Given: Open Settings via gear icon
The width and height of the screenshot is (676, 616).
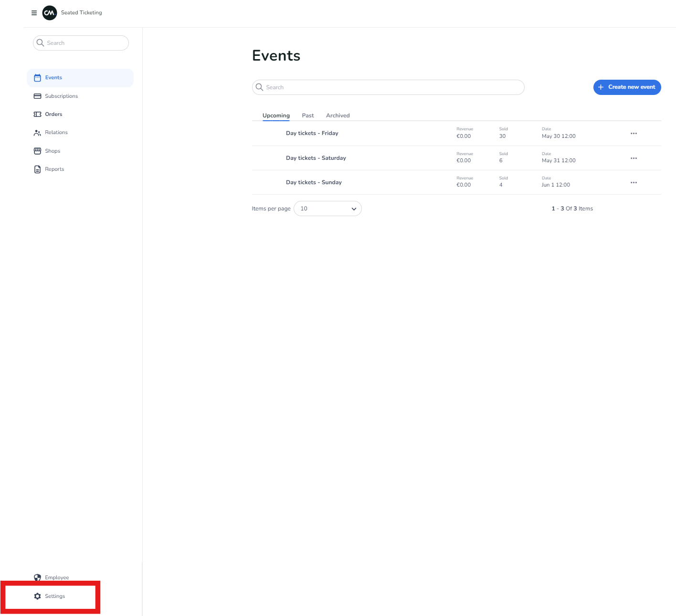Looking at the screenshot, I should [38, 596].
